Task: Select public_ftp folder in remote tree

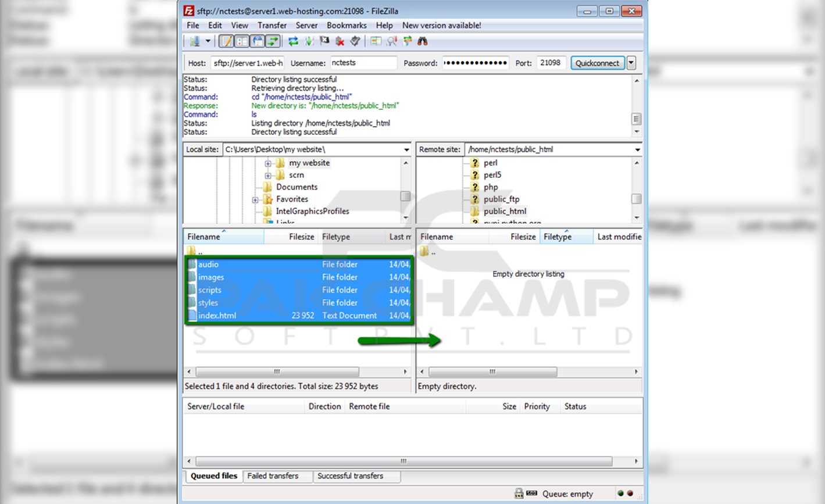Action: coord(501,199)
